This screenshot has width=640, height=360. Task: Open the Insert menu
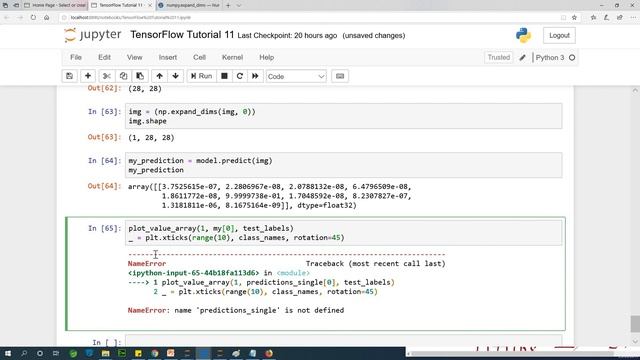[168, 58]
